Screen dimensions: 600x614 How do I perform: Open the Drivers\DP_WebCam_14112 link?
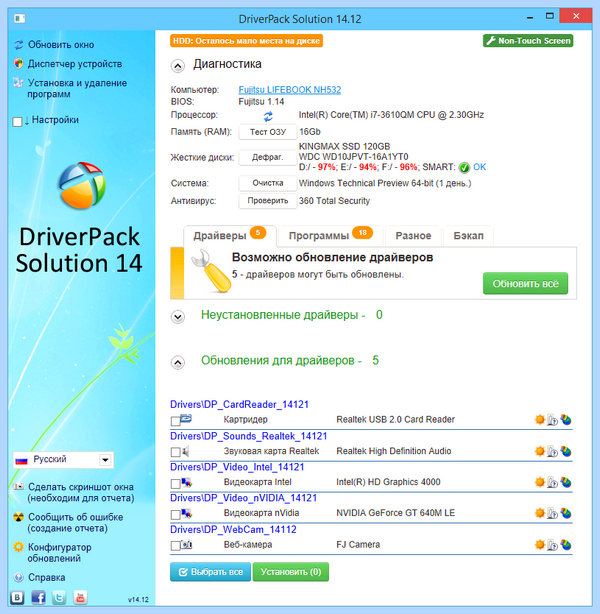click(x=233, y=529)
